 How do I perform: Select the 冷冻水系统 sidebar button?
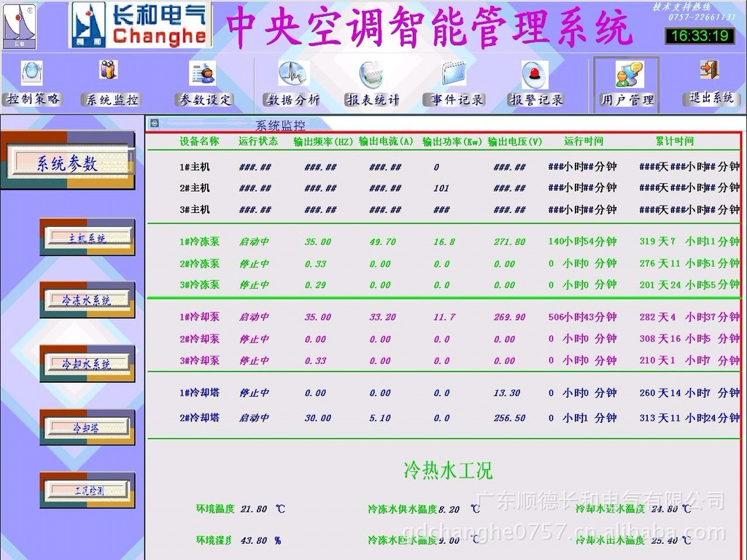(x=88, y=300)
